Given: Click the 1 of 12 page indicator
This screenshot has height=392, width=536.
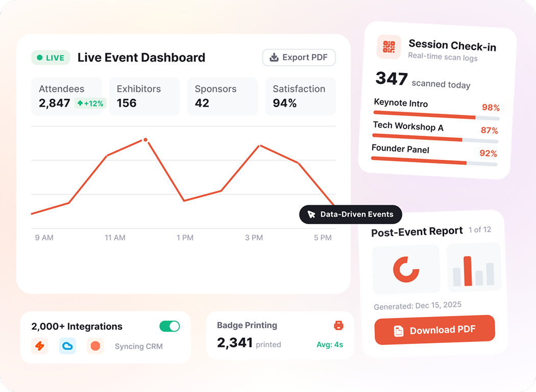Looking at the screenshot, I should point(480,230).
